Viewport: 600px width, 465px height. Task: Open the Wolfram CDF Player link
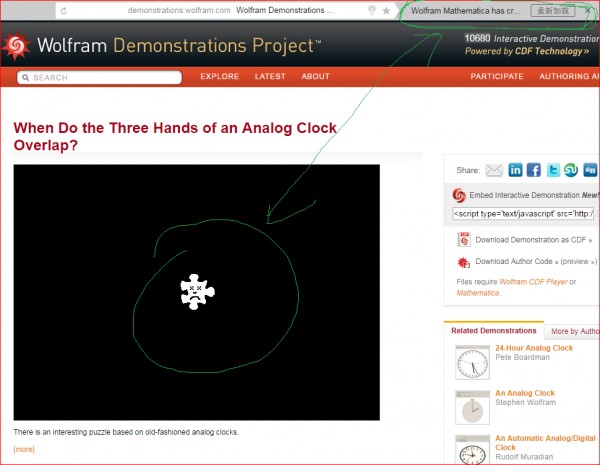click(533, 282)
